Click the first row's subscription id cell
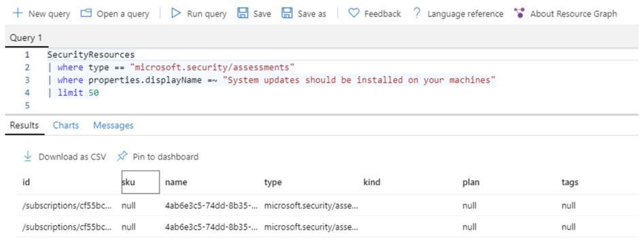The height and width of the screenshot is (249, 644). click(67, 206)
